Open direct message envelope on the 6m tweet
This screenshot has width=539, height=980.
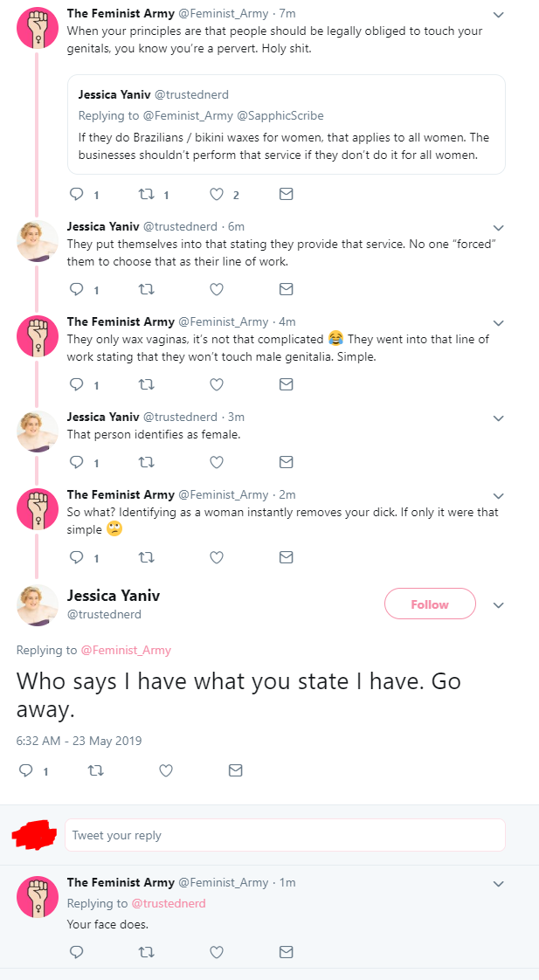tap(286, 289)
